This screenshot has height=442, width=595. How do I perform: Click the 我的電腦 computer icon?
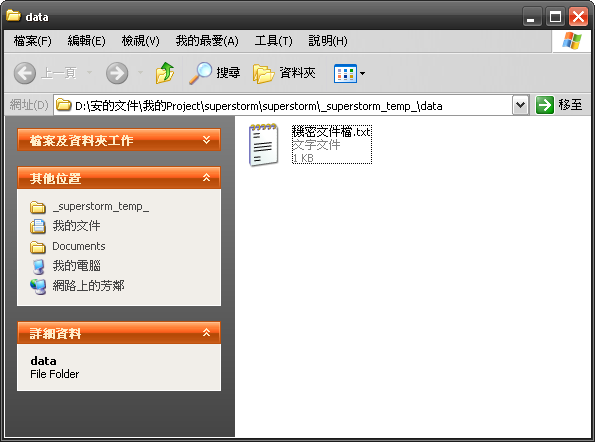(x=38, y=267)
